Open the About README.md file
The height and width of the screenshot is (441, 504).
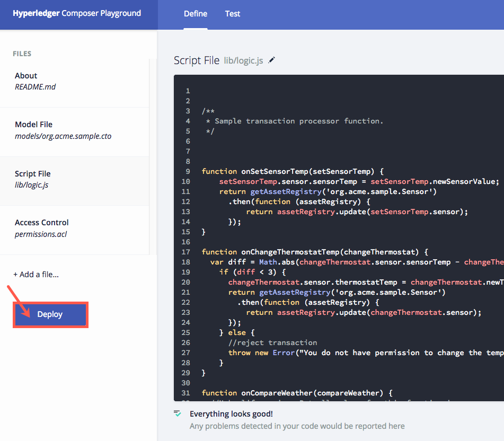[75, 82]
